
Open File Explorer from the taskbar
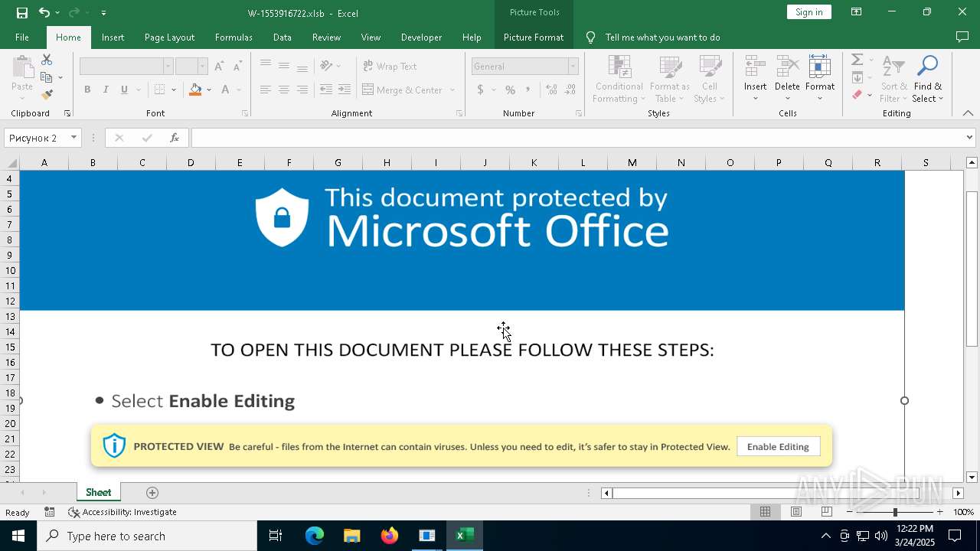point(351,536)
